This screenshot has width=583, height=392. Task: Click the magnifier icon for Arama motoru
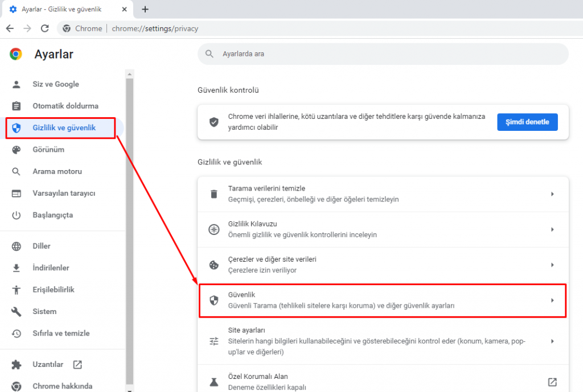17,171
